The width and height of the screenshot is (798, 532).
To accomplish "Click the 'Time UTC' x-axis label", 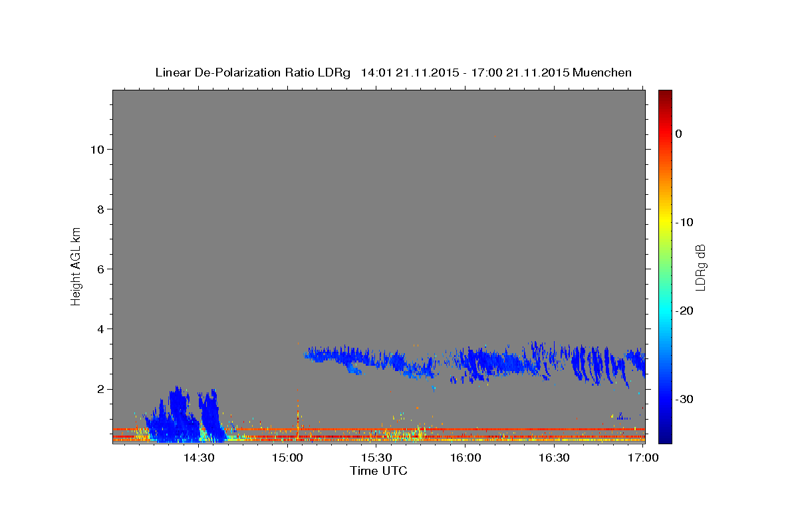I will tap(378, 470).
